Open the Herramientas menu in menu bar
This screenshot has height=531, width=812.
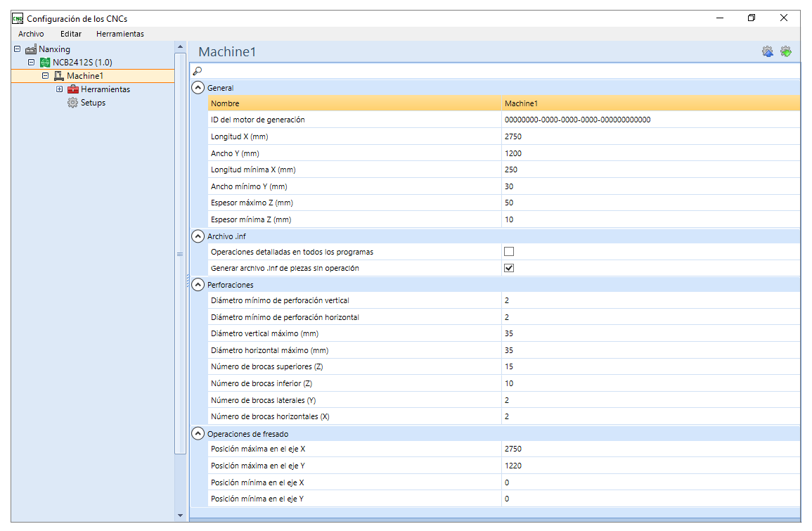tap(120, 34)
